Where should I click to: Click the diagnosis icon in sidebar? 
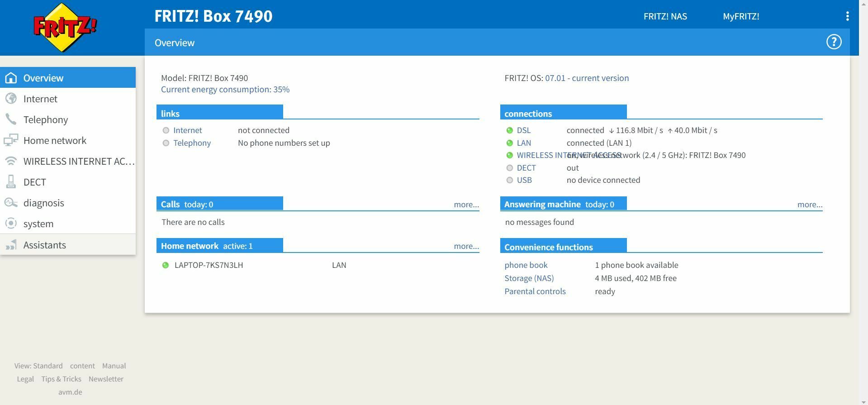pos(11,203)
